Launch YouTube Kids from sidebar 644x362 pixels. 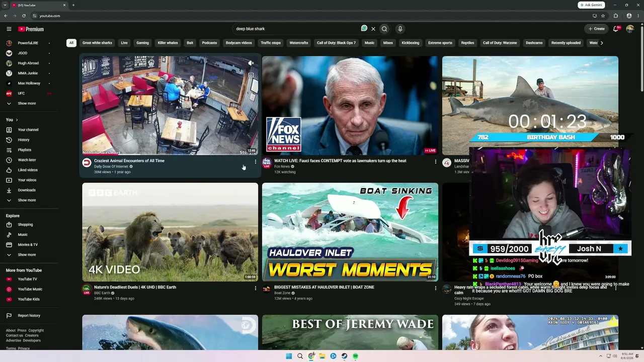click(x=29, y=299)
